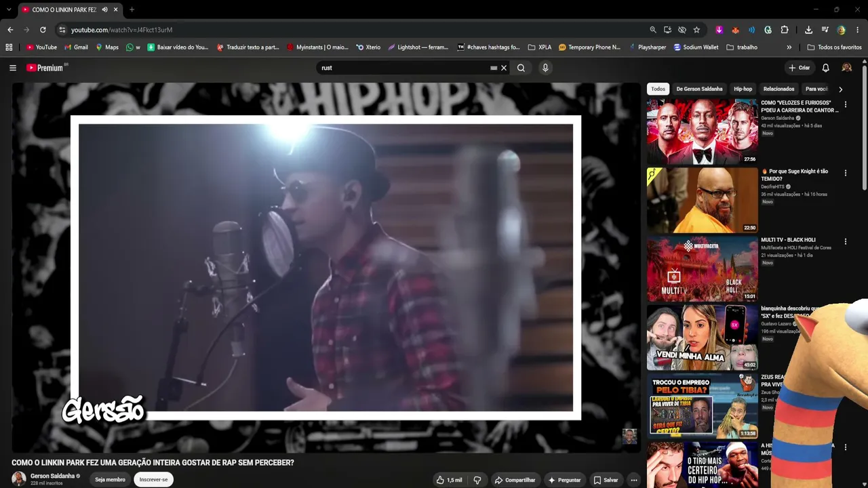The image size is (868, 488).
Task: Open the Sodium Wallet bookmark
Action: 696,47
